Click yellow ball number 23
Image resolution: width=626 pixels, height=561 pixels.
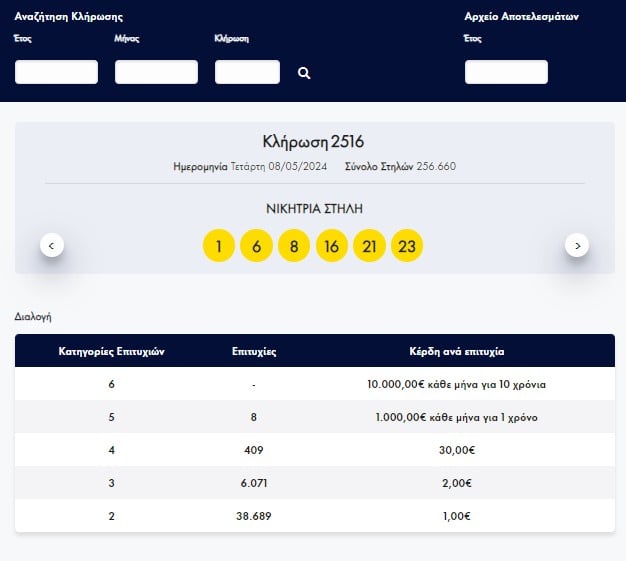(x=407, y=246)
